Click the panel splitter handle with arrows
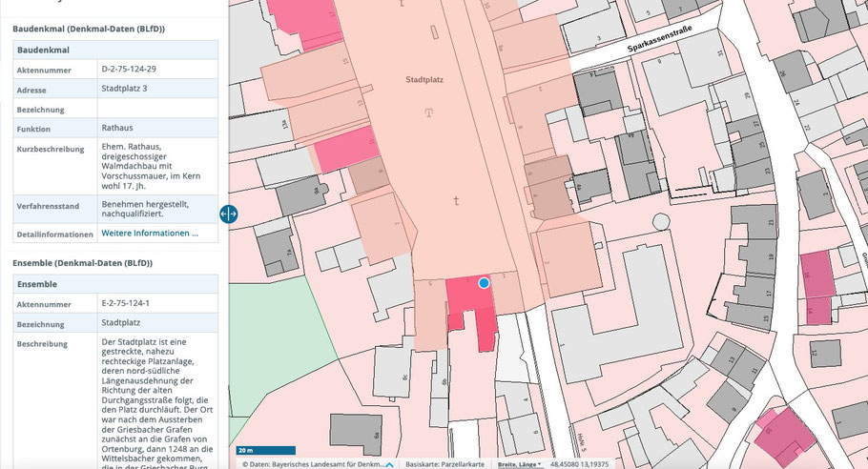Viewport: 868px width, 469px height. tap(228, 214)
